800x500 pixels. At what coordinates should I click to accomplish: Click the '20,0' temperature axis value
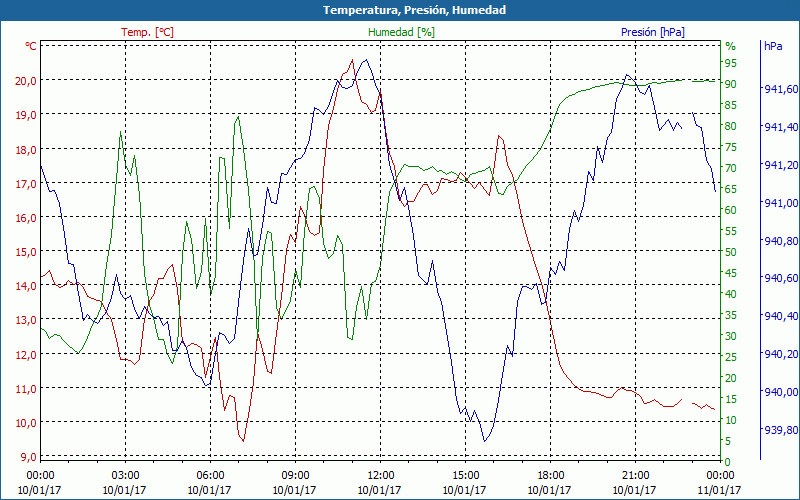[x=27, y=81]
